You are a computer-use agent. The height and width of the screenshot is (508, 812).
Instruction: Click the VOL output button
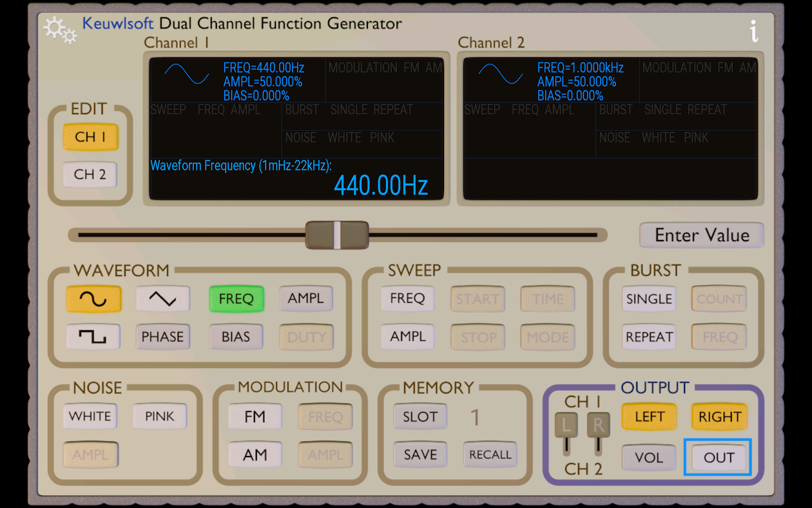[x=649, y=458]
